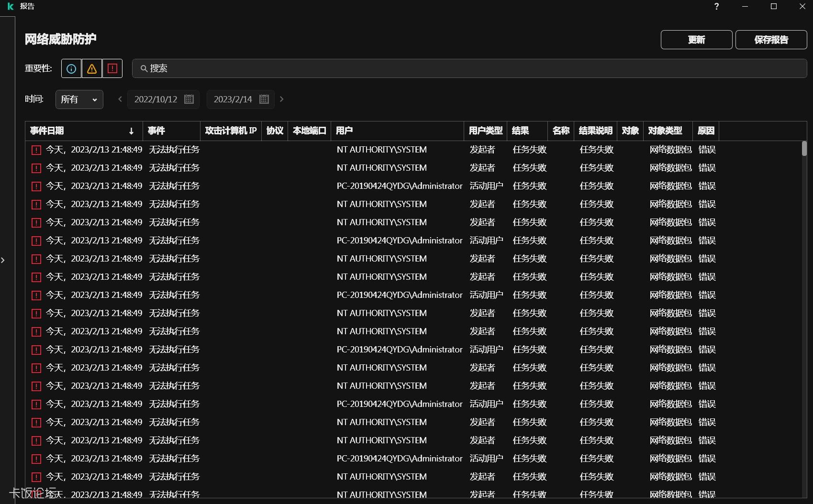Screen dimensions: 813x504
Task: Click the 保存报告 button
Action: pos(771,40)
